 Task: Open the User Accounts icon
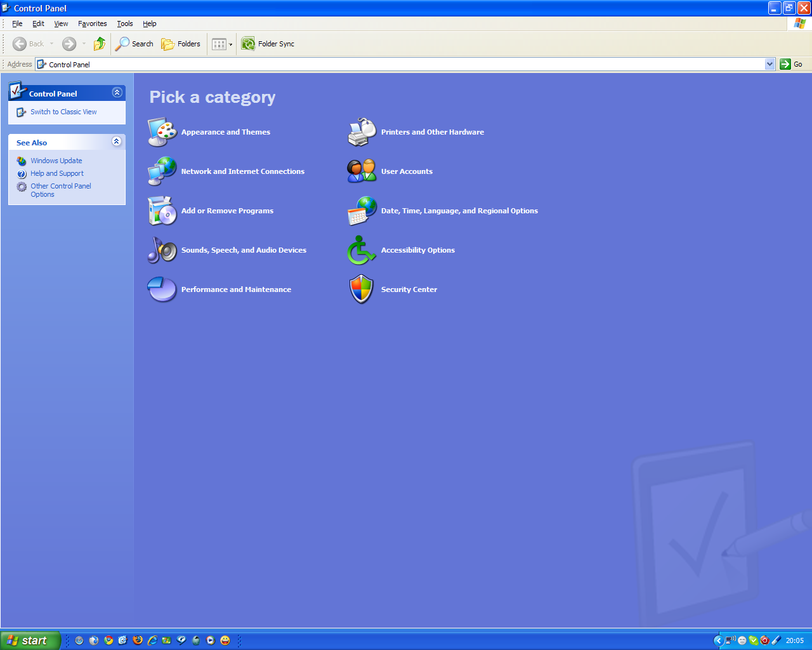click(362, 171)
